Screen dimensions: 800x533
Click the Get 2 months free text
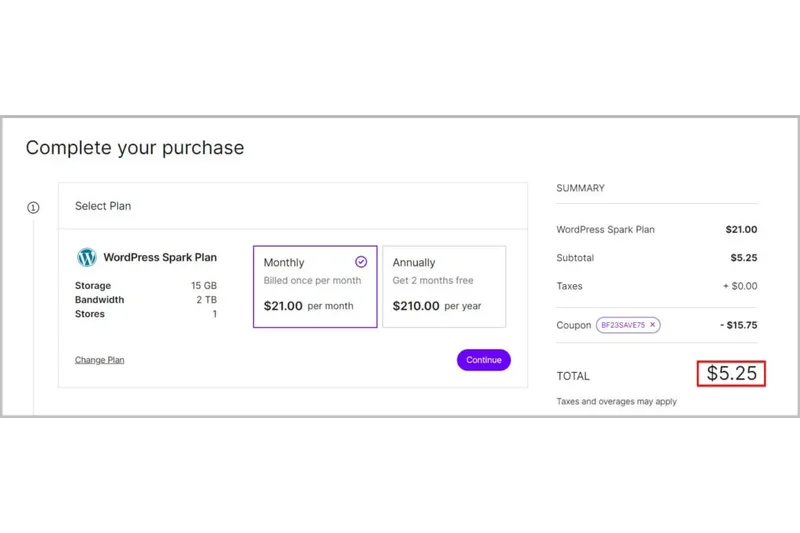(x=433, y=281)
